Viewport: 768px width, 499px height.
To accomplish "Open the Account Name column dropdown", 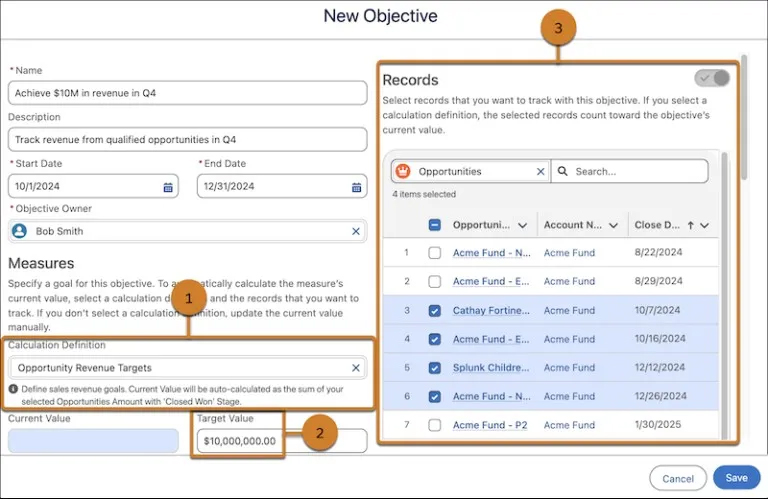I will pyautogui.click(x=613, y=225).
